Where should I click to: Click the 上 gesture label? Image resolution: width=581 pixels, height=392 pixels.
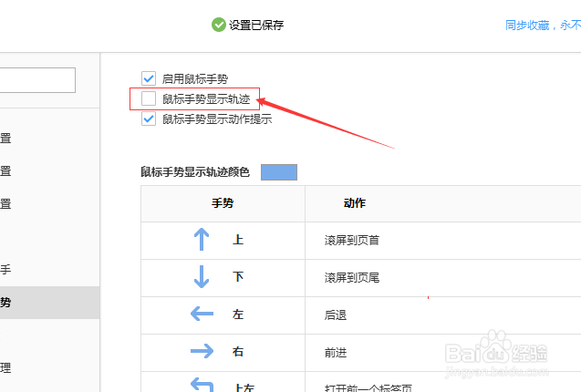238,240
